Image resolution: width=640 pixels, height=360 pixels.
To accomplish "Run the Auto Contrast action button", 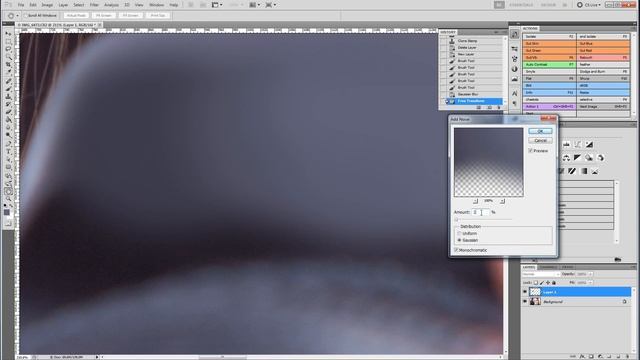I will [x=549, y=64].
